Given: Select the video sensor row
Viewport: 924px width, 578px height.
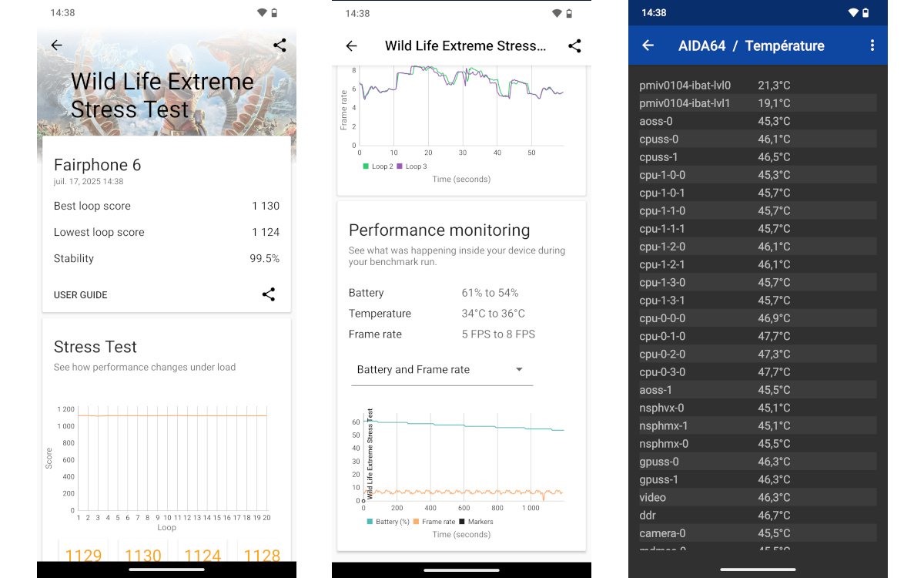Looking at the screenshot, I should click(758, 498).
